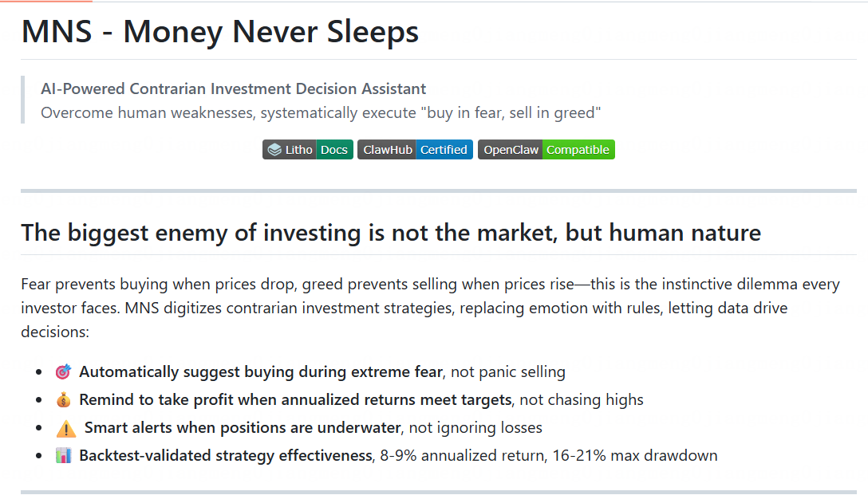Click the paragraph starting 'Fear prevents buying'
This screenshot has height=499, width=868.
[431, 308]
